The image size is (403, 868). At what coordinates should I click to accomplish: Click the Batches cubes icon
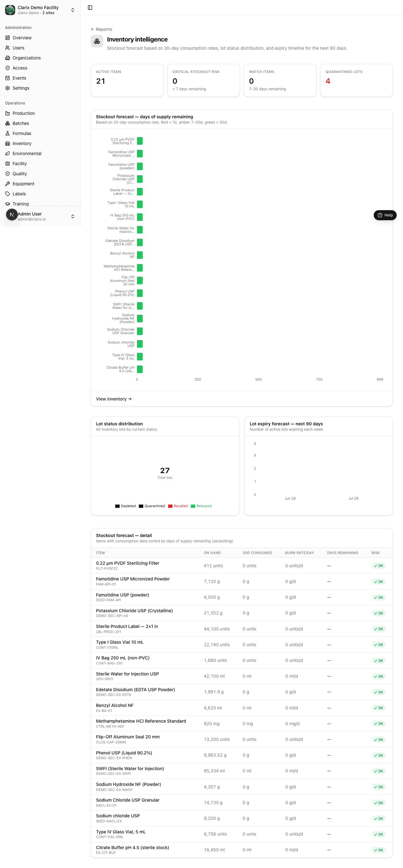click(x=8, y=123)
